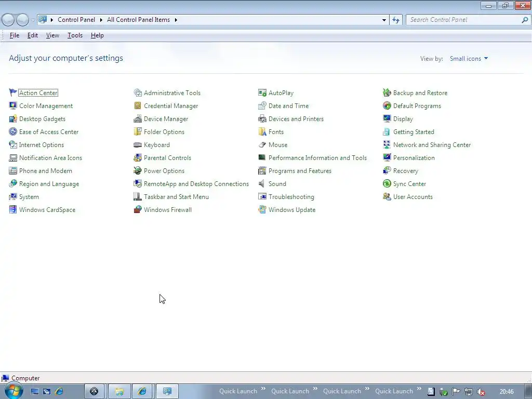
Task: Click the Device Manager icon
Action: pos(137,119)
